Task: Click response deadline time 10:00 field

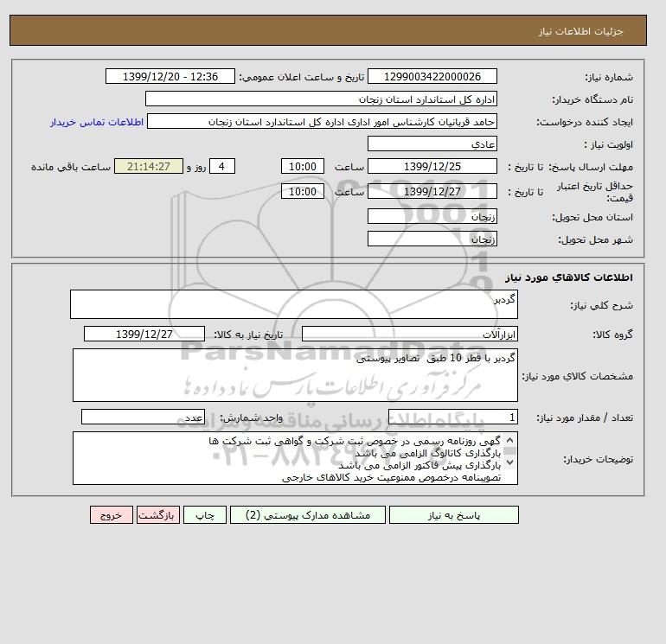Action: click(303, 167)
